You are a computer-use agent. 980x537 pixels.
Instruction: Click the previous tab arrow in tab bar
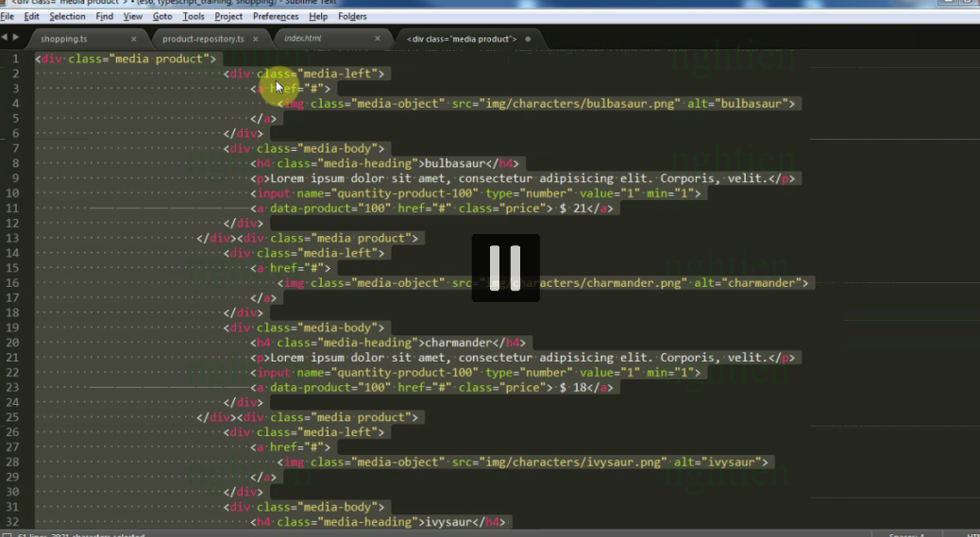(x=6, y=38)
